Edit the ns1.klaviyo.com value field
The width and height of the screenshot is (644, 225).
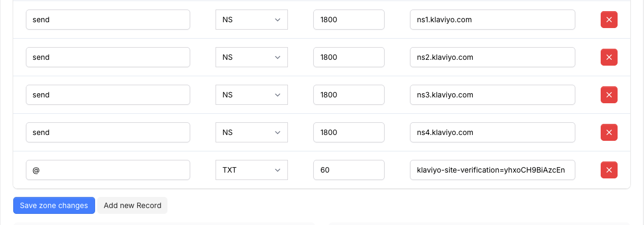(x=492, y=20)
